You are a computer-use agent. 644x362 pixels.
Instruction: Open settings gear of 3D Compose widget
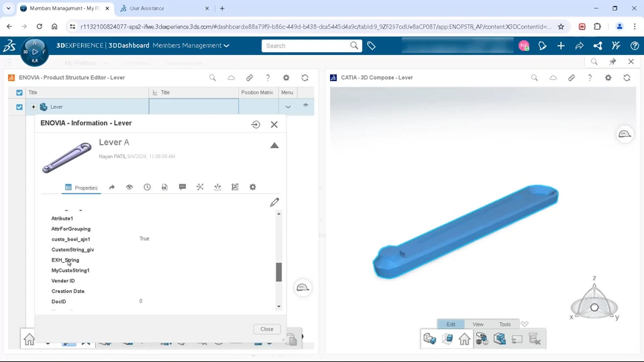(x=608, y=78)
